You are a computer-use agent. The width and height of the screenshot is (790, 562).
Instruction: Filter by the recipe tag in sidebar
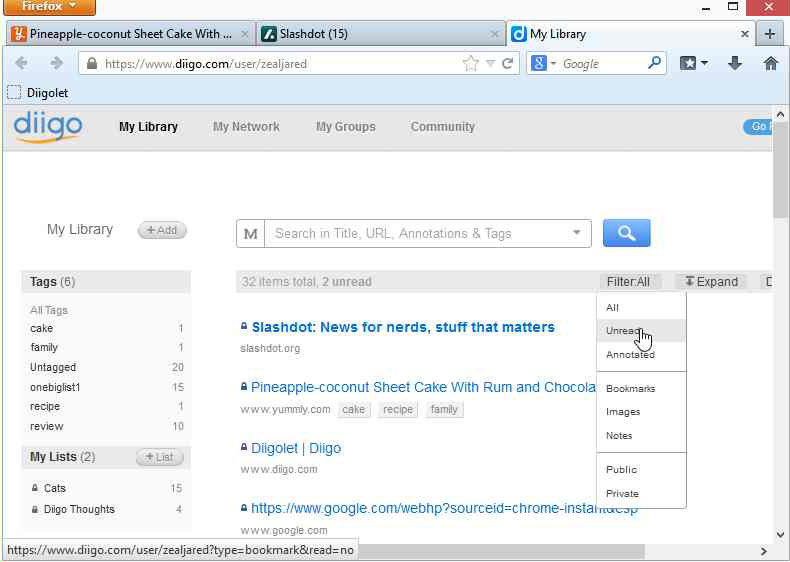(45, 406)
